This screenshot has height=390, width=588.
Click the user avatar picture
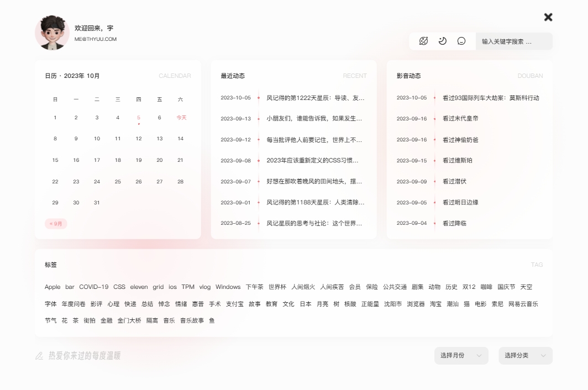[52, 33]
